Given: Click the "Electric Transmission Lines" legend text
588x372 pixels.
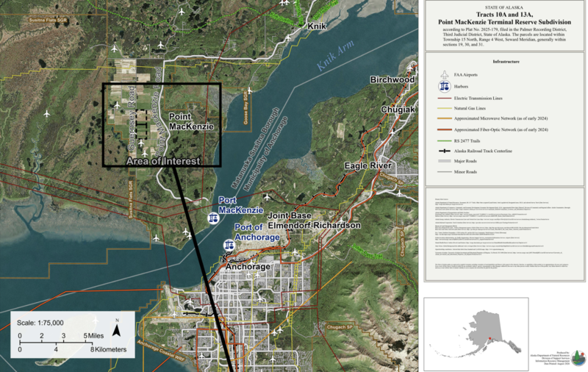Looking at the screenshot, I should [478, 99].
